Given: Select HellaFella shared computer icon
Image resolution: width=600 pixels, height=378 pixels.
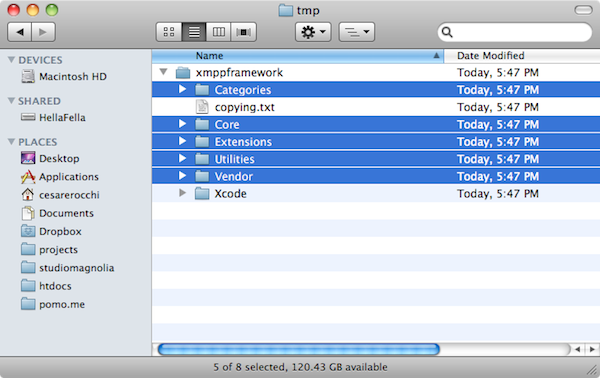Looking at the screenshot, I should pos(28,117).
